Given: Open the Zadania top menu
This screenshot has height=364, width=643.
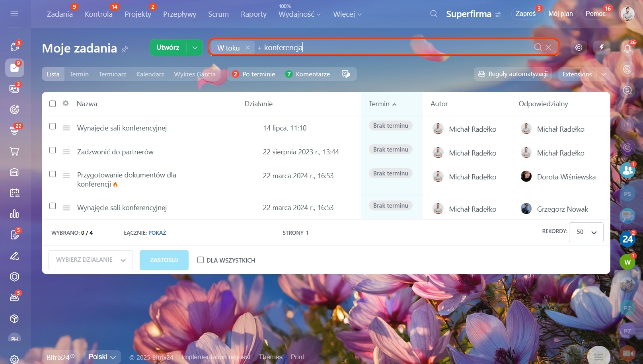Looking at the screenshot, I should pos(60,14).
